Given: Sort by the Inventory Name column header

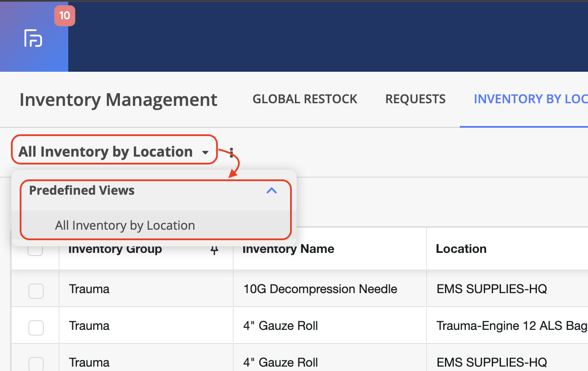Looking at the screenshot, I should pyautogui.click(x=288, y=249).
